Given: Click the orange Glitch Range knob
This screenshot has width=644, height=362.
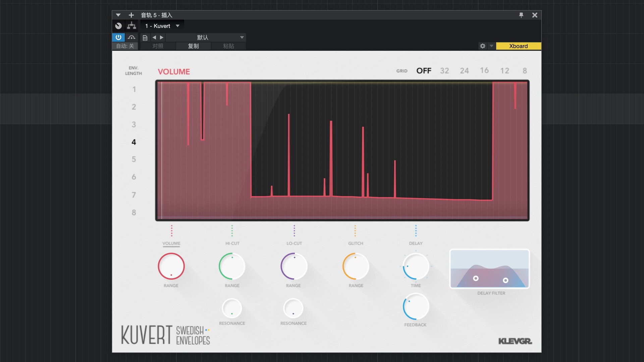Looking at the screenshot, I should point(356,266).
